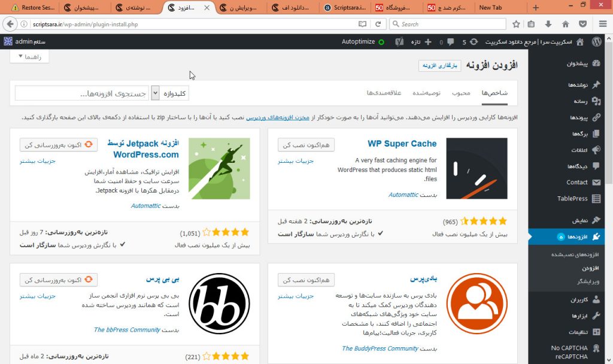Reload the page with refresh icon
This screenshot has width=613, height=364.
[x=378, y=24]
